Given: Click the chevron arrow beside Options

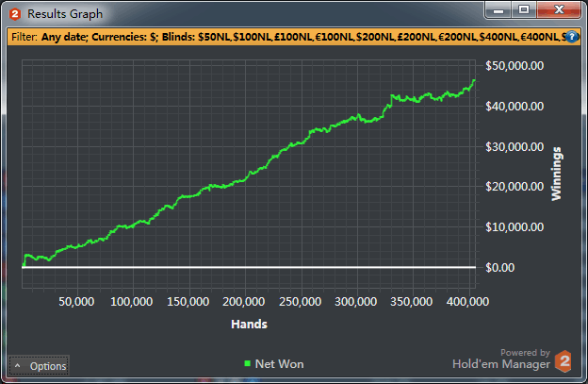Looking at the screenshot, I should pos(18,365).
